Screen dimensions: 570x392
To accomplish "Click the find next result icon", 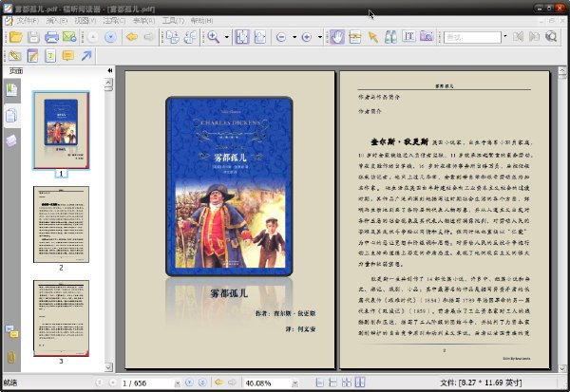I will (534, 37).
